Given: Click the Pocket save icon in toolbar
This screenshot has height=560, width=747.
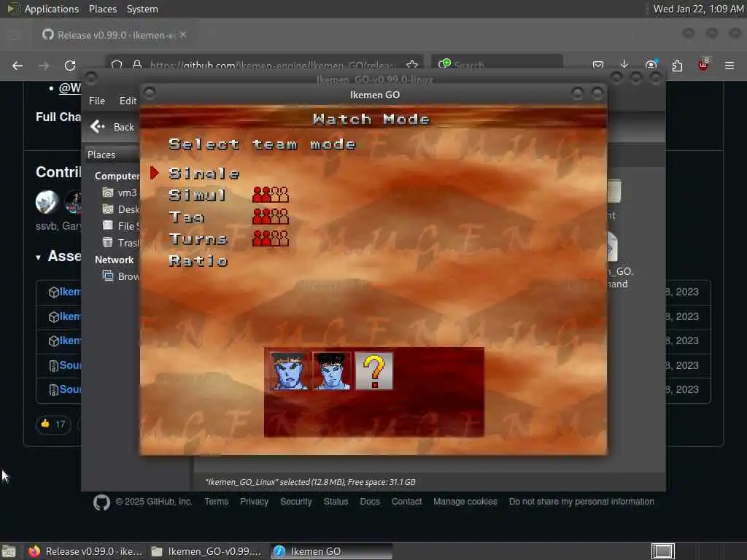Looking at the screenshot, I should coord(598,65).
